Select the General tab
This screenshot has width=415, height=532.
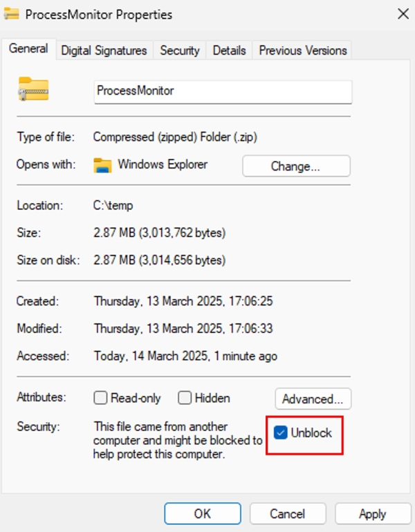(x=28, y=49)
